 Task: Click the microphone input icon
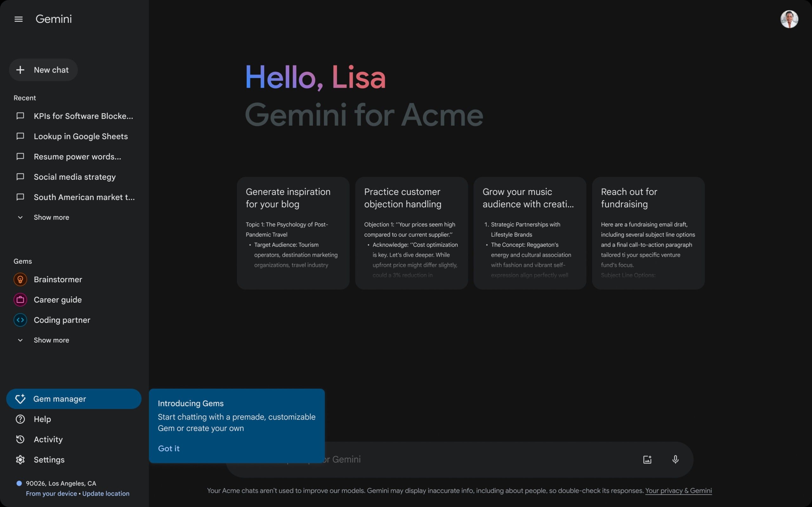pos(676,459)
